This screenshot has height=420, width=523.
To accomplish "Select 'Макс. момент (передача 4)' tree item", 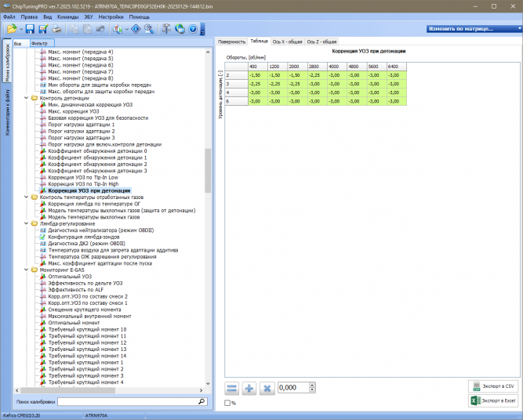I will [81, 52].
